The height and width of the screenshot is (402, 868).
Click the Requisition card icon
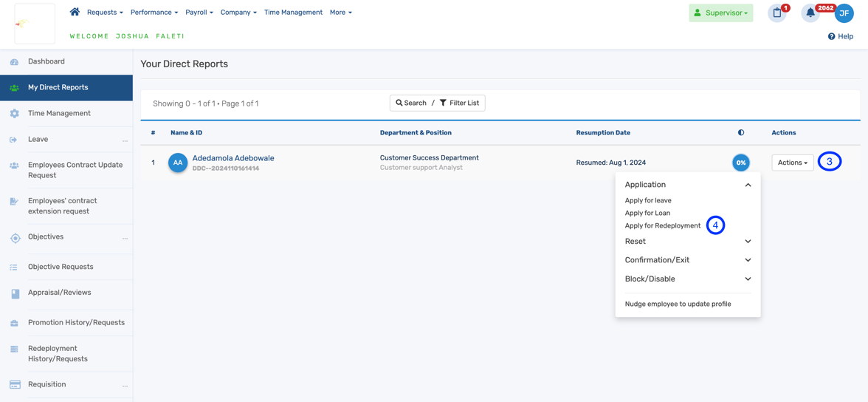click(x=15, y=384)
